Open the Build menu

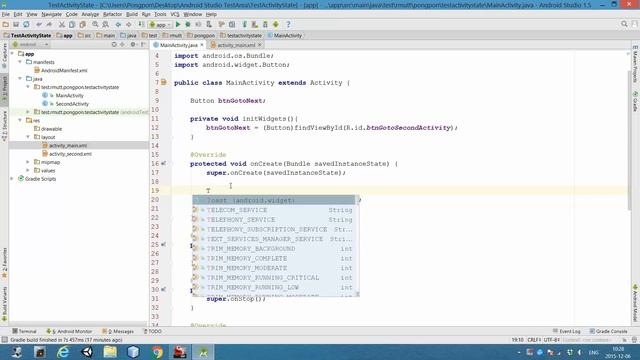click(x=132, y=14)
